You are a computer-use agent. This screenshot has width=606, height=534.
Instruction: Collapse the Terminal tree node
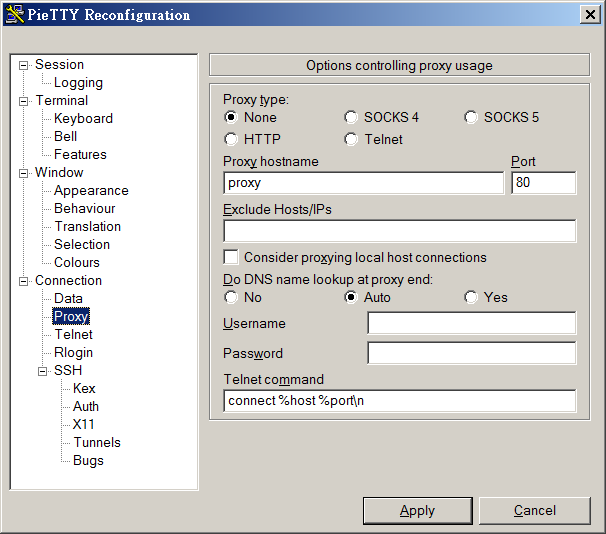point(24,101)
